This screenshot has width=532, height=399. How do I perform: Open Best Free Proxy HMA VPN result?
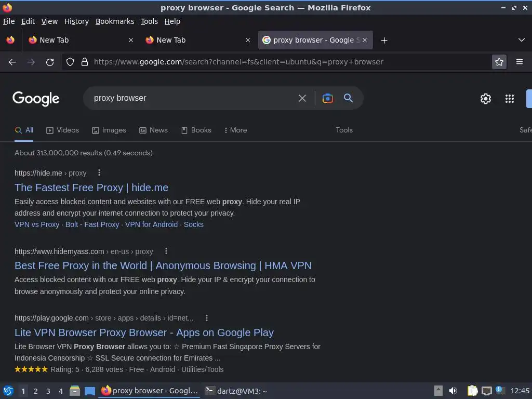click(163, 265)
